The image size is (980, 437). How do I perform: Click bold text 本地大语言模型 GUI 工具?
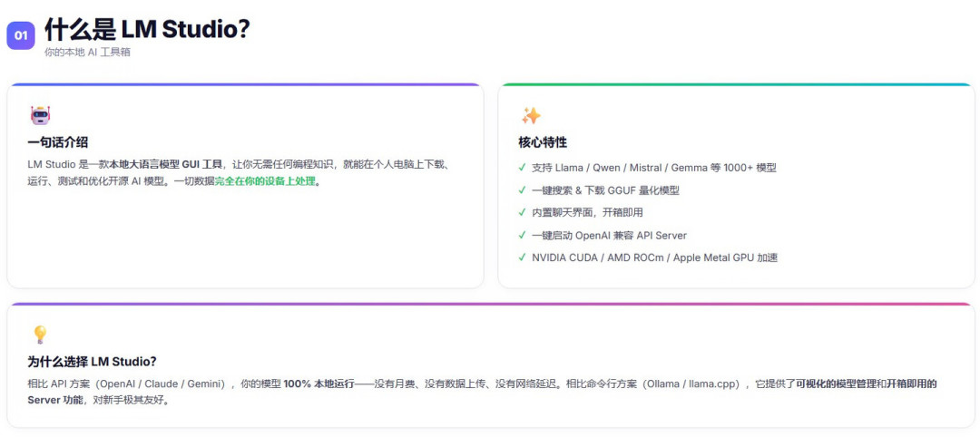click(166, 165)
